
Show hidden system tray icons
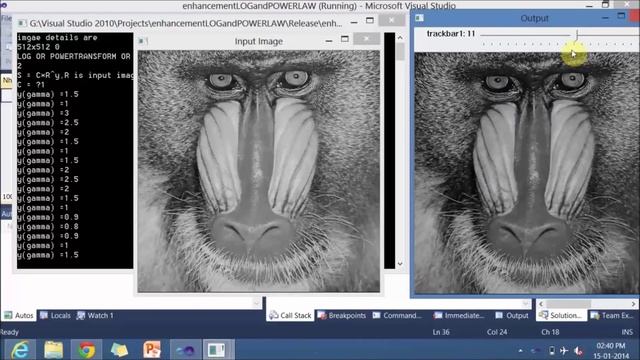tap(520, 350)
